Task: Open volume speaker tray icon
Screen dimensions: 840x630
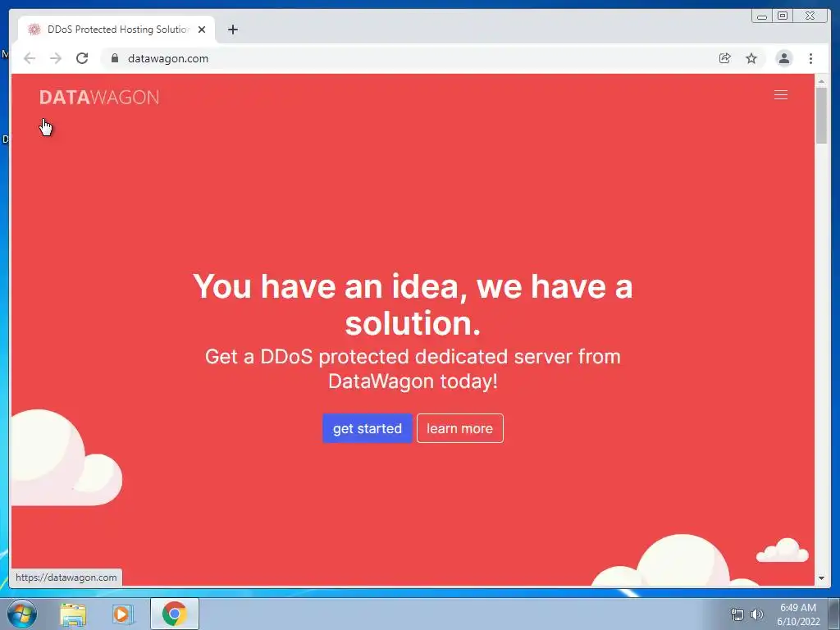Action: (757, 614)
